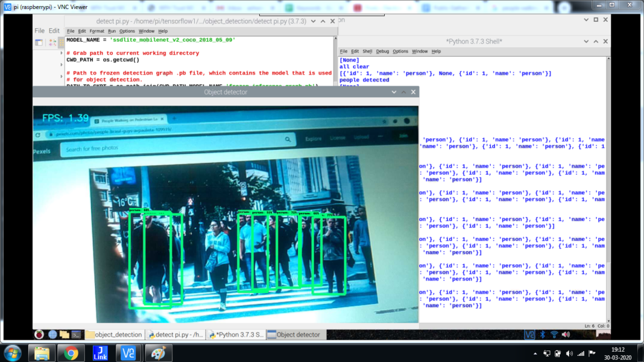This screenshot has height=362, width=644.
Task: Open the Raspberry Pi applications menu
Action: tap(39, 334)
